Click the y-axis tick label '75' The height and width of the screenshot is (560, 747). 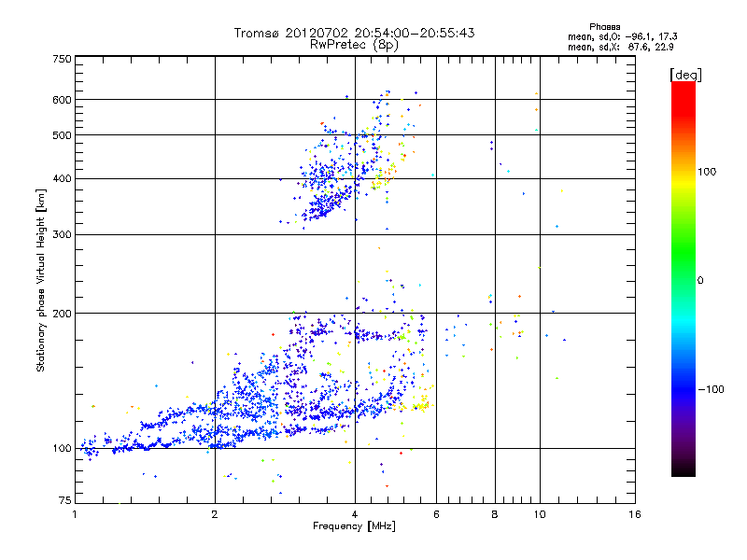[x=65, y=500]
